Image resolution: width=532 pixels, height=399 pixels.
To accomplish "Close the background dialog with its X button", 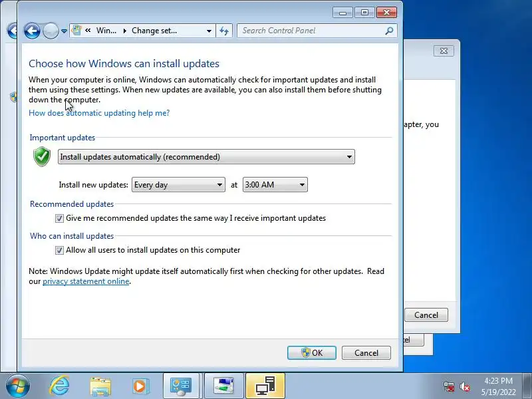I will tap(444, 51).
